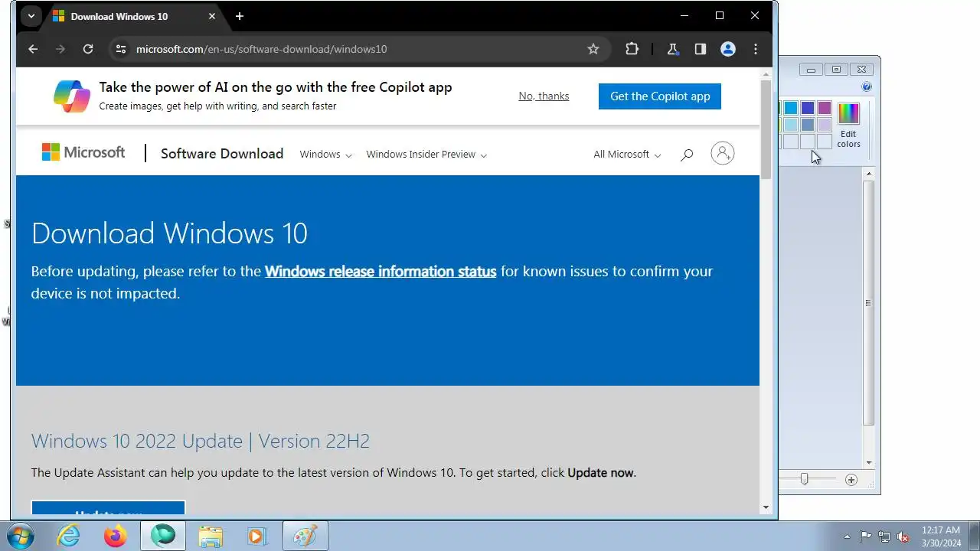Viewport: 980px width, 551px height.
Task: Launch Firefox from the taskbar
Action: pos(116,536)
